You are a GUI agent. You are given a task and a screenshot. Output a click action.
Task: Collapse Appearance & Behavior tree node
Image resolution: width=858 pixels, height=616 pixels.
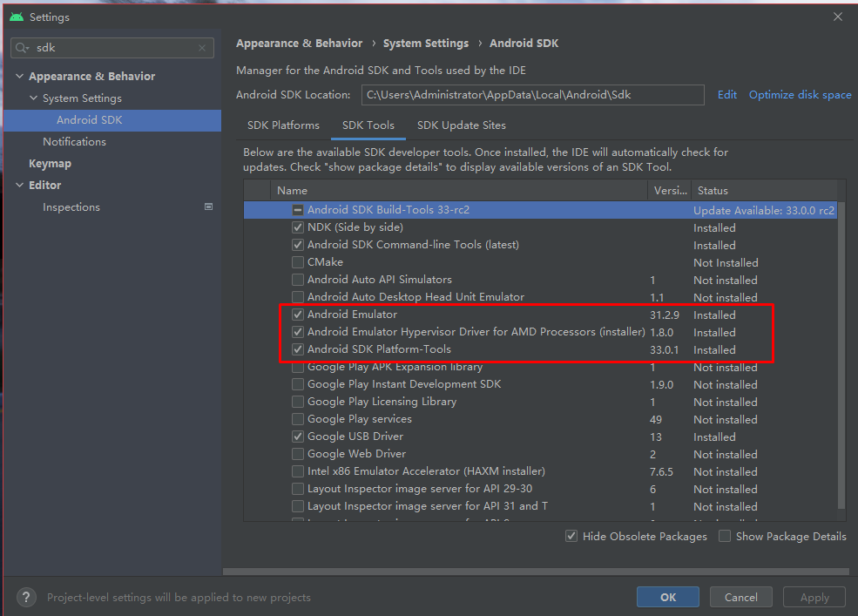[x=20, y=76]
